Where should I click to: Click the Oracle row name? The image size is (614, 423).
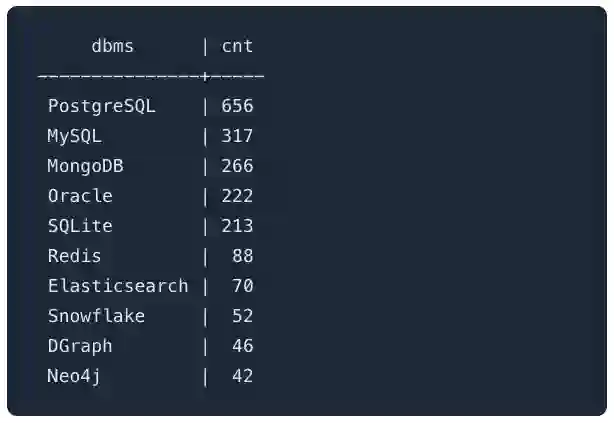point(80,196)
